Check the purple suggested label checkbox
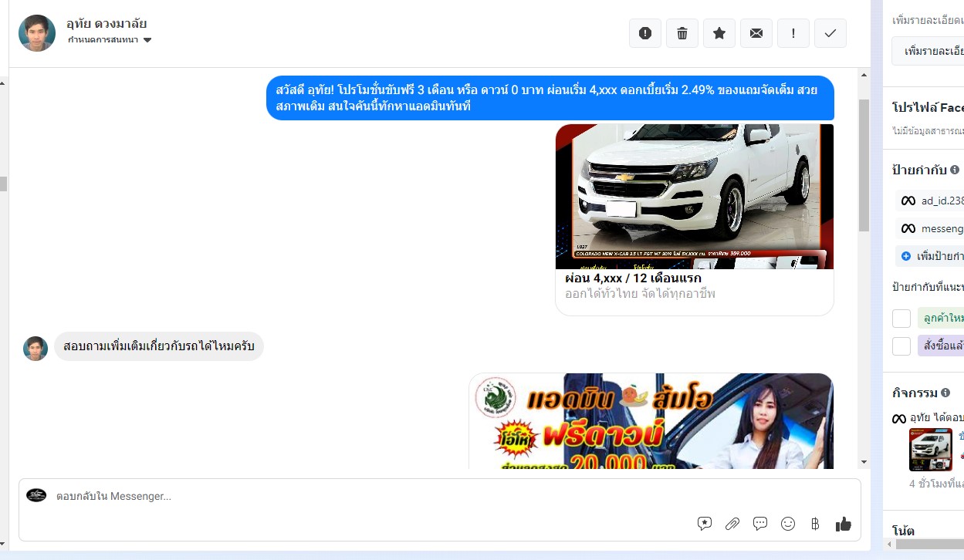 (x=901, y=346)
